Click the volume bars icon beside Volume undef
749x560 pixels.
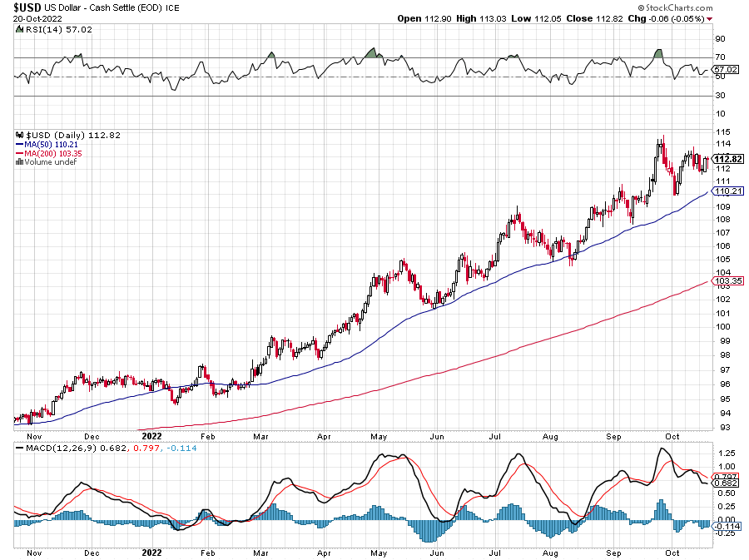click(20, 161)
